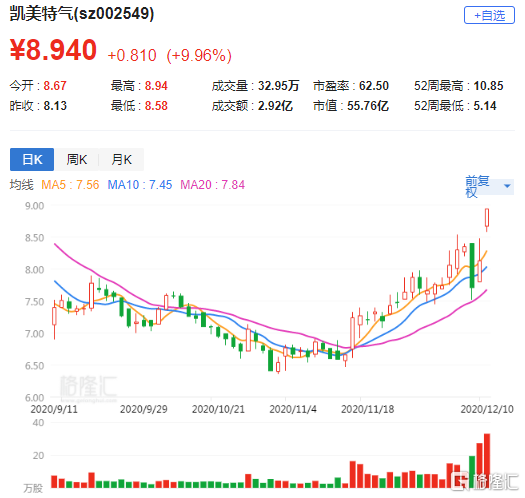Screen dimensions: 525x498
Task: Click the 成交额 value 2.92亿
Action: pyautogui.click(x=276, y=106)
